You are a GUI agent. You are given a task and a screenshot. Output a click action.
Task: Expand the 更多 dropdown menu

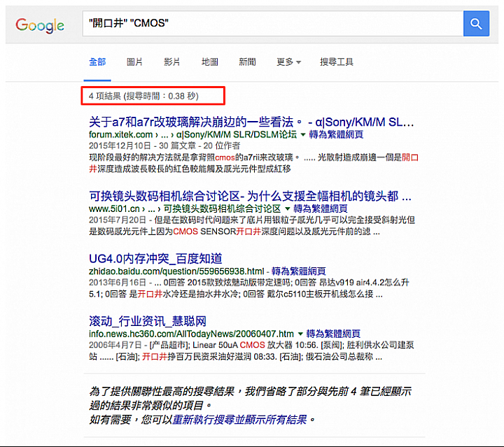[288, 62]
